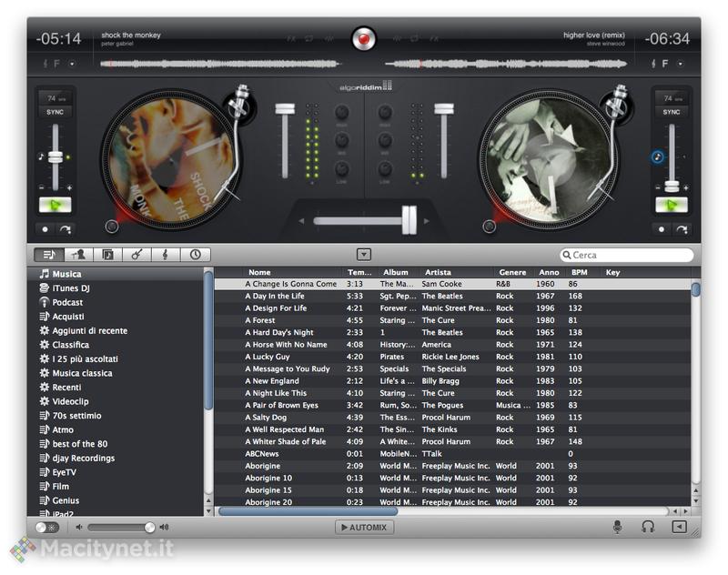Toggle SYNC on the right deck

tap(672, 112)
